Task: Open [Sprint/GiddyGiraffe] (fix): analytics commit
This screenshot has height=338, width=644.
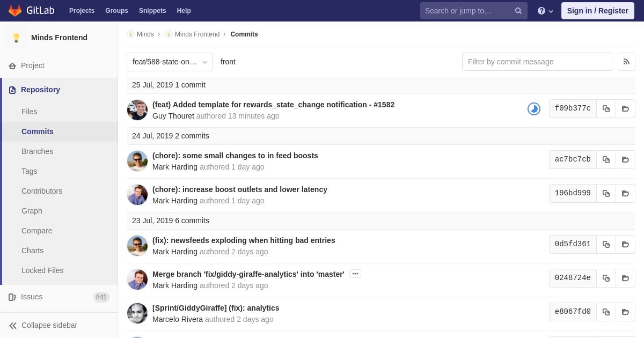Action: (216, 308)
